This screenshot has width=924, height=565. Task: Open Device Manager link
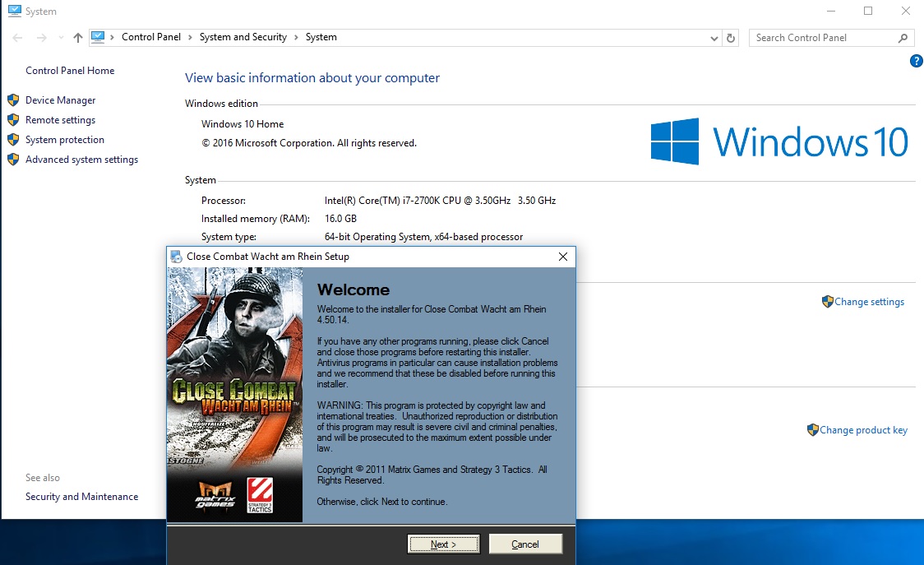[60, 100]
